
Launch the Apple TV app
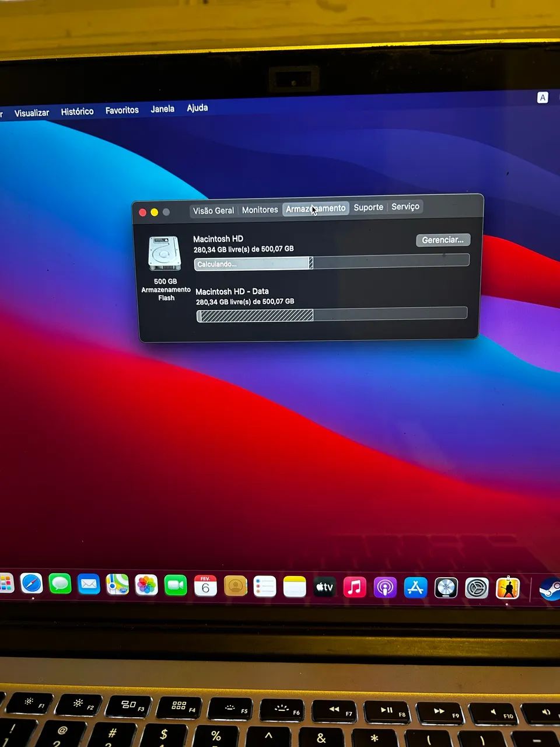[324, 587]
